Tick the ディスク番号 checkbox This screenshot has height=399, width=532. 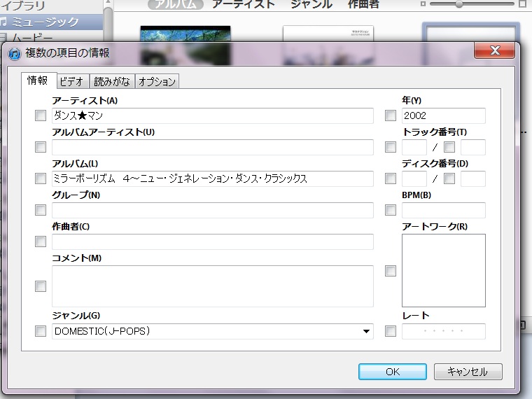click(391, 178)
